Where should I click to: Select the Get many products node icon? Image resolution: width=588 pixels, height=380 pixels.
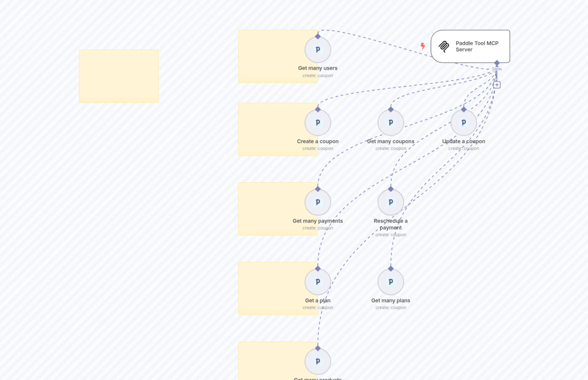coord(318,361)
